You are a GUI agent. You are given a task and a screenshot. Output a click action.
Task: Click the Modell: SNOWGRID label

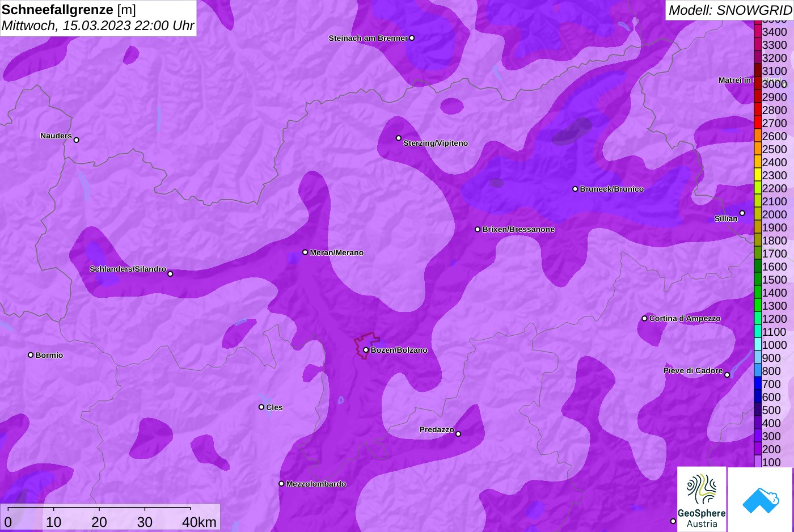[x=730, y=10]
